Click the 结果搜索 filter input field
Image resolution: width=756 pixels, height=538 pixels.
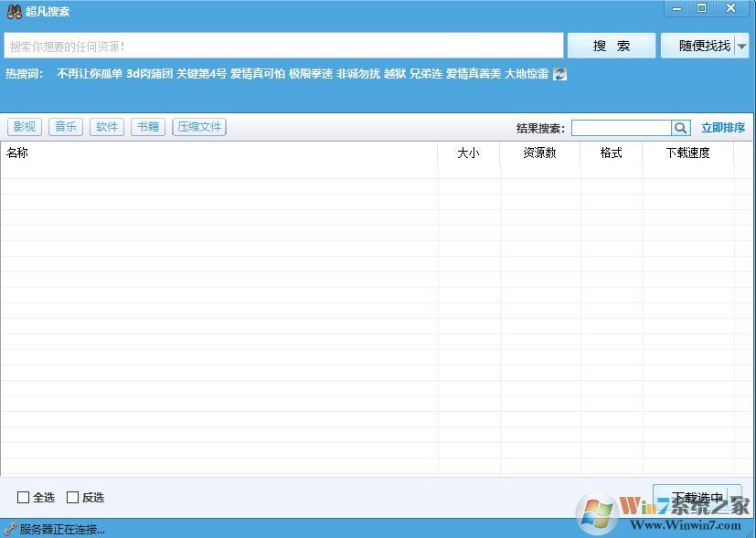(622, 127)
